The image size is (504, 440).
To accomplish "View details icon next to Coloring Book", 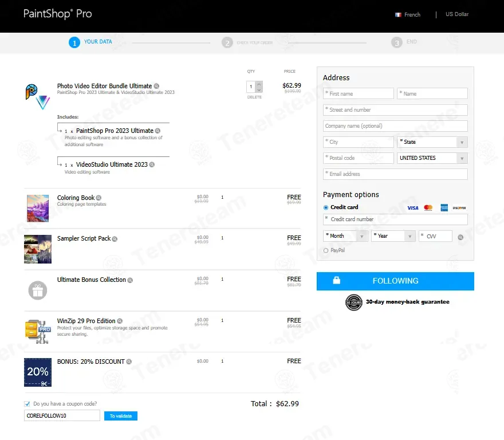I will [x=99, y=198].
